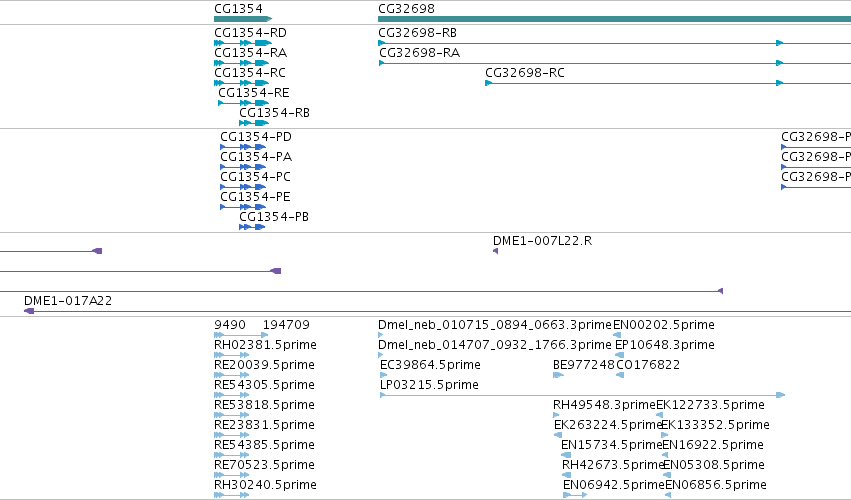Click transcript CG1354-RA label
The image size is (851, 500).
[x=250, y=53]
